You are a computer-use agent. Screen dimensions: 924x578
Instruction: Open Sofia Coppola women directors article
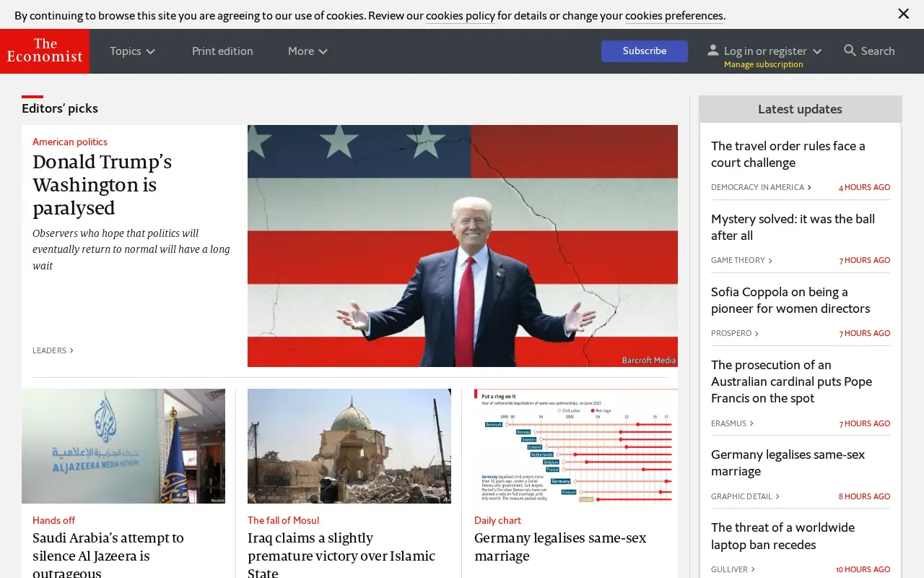pos(790,301)
